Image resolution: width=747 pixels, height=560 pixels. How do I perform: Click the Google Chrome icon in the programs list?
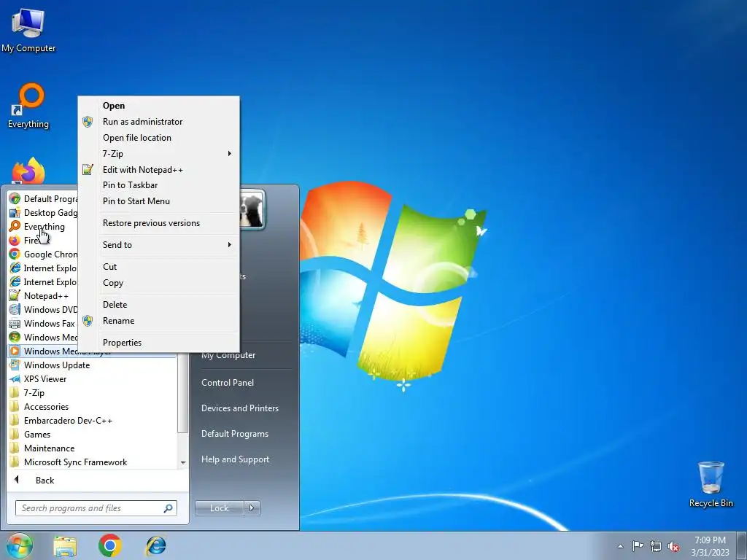pos(15,254)
